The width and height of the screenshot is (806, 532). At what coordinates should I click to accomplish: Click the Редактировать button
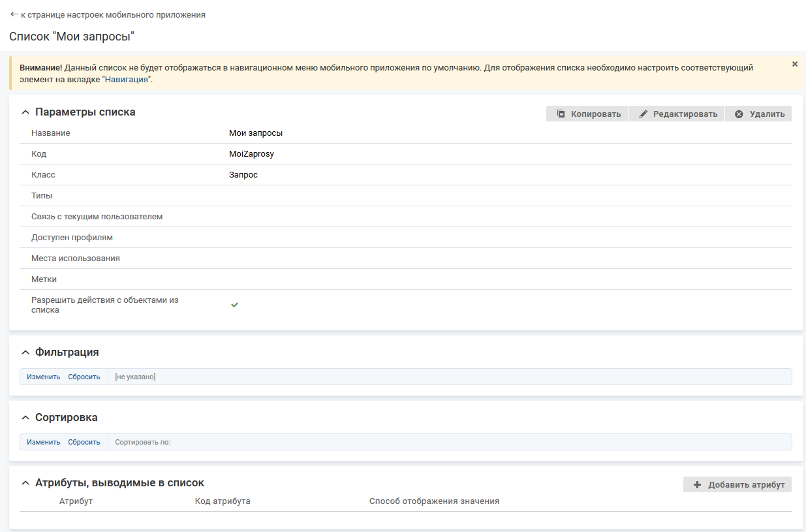tap(677, 114)
